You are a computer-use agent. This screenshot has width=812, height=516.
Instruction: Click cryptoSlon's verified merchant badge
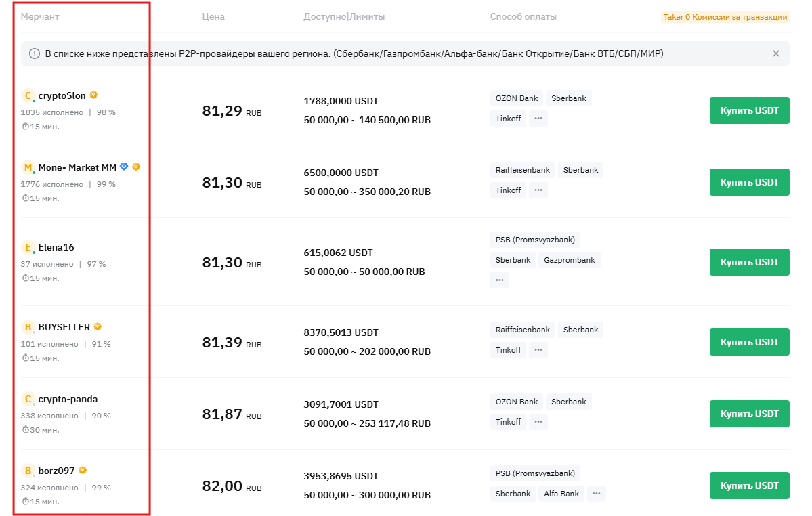93,95
